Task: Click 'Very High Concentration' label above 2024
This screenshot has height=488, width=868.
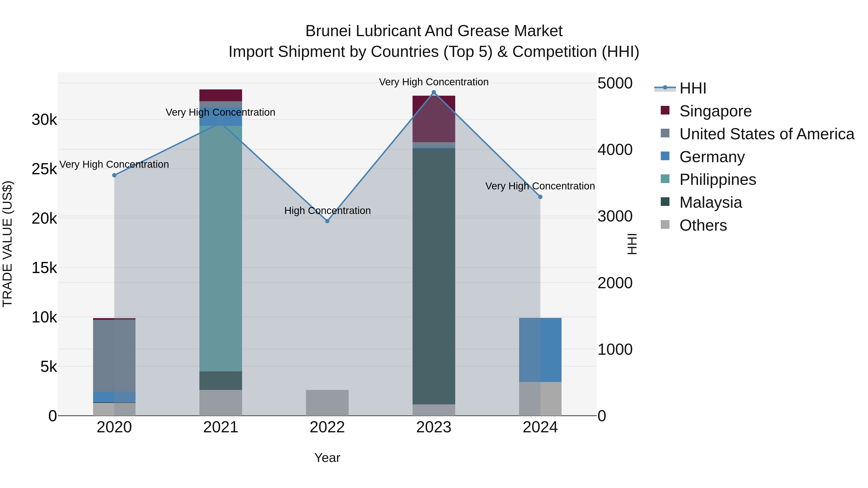Action: [540, 186]
